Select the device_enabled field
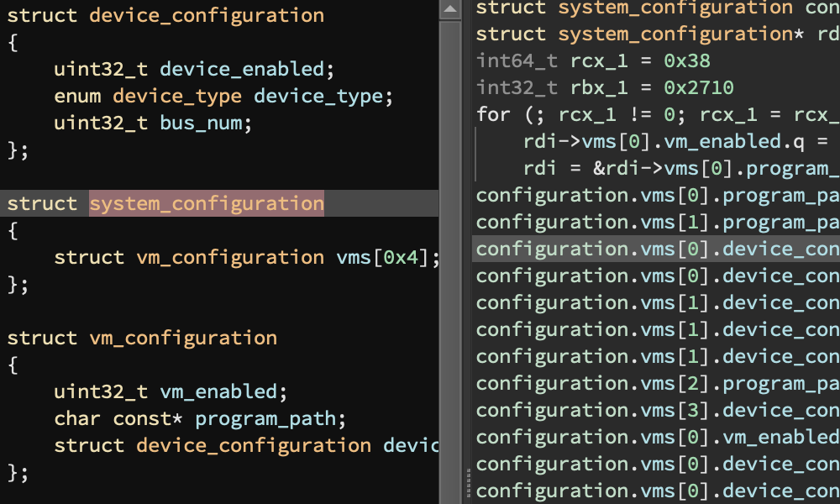The image size is (840, 504). [242, 70]
